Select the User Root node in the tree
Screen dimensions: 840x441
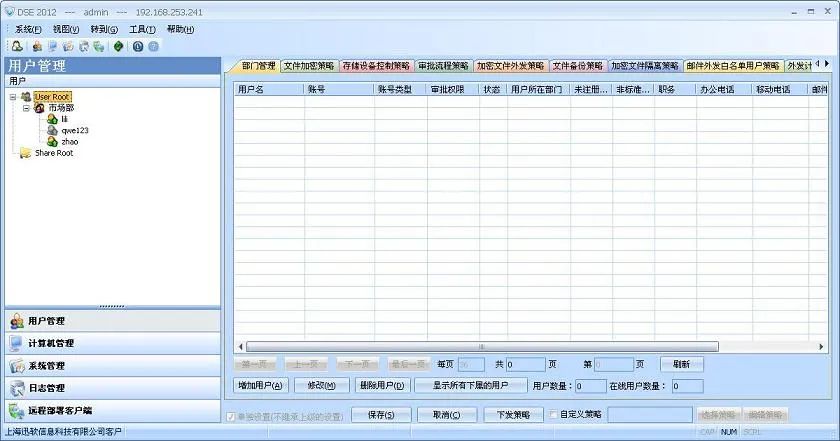[x=52, y=96]
